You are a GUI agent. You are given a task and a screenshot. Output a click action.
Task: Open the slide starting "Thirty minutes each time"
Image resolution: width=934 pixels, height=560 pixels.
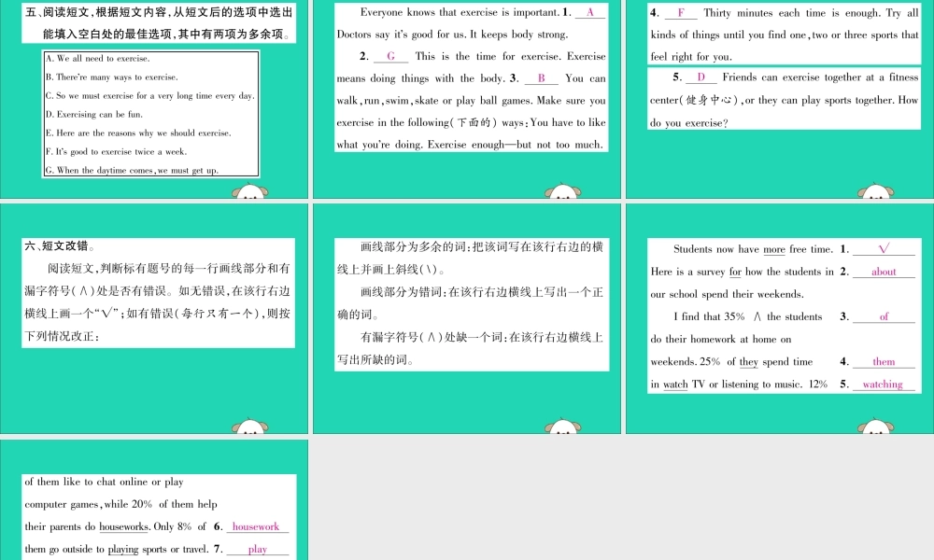point(780,99)
